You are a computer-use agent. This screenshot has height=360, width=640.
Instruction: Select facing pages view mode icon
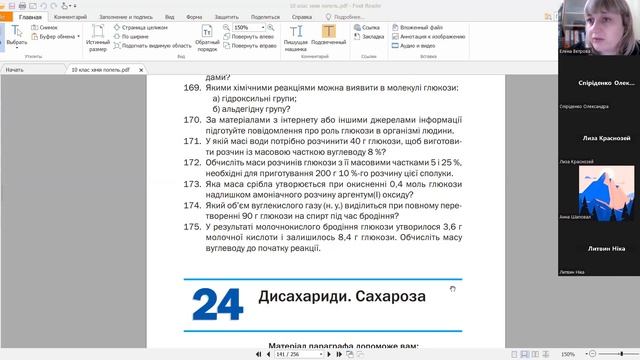pos(535,354)
